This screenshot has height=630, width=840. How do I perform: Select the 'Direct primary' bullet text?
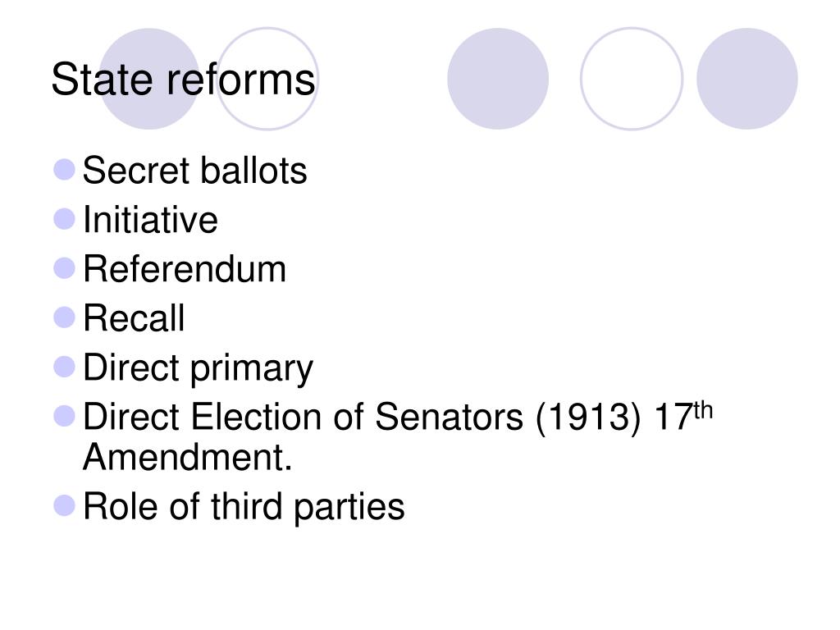coord(199,368)
